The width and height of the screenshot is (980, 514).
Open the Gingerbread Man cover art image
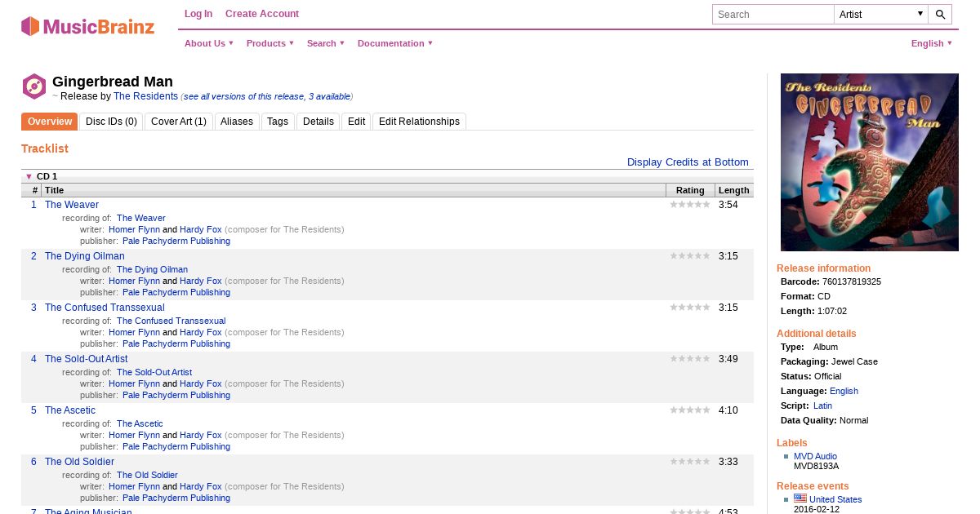[x=870, y=162]
